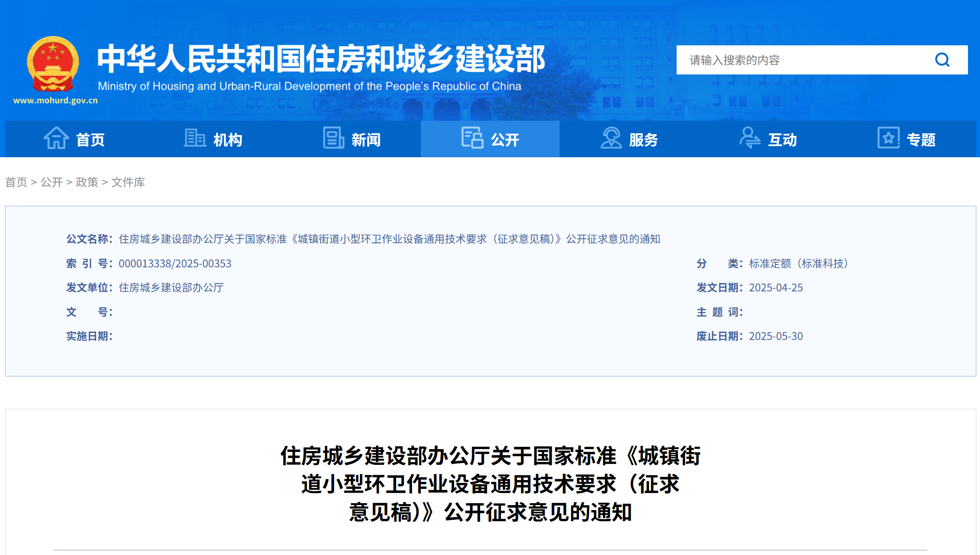The height and width of the screenshot is (555, 980).
Task: Open the 服务 navigation tab
Action: [x=629, y=139]
